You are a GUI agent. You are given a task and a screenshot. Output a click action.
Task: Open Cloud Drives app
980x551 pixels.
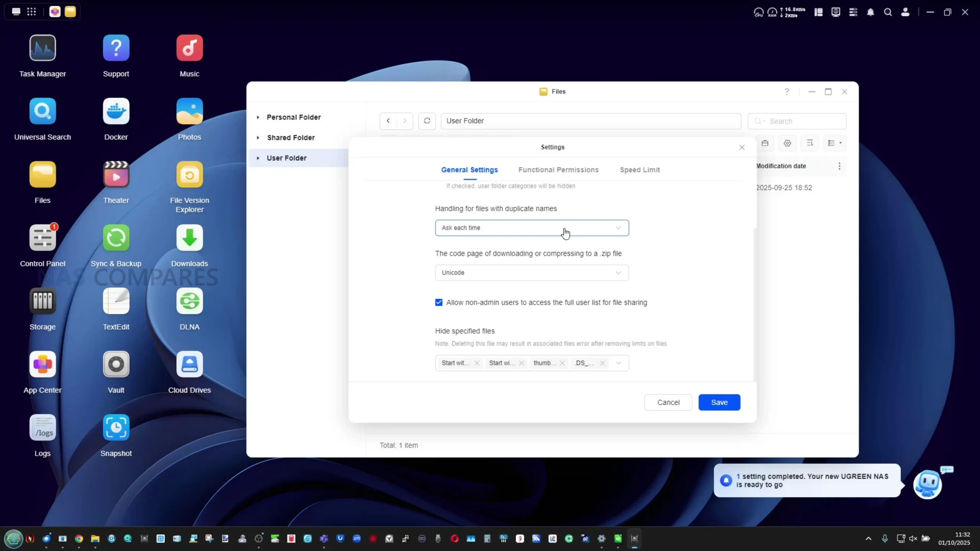pyautogui.click(x=189, y=364)
